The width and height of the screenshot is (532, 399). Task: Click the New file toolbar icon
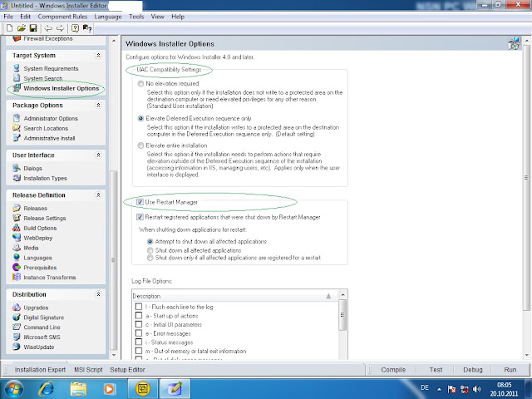[x=9, y=28]
